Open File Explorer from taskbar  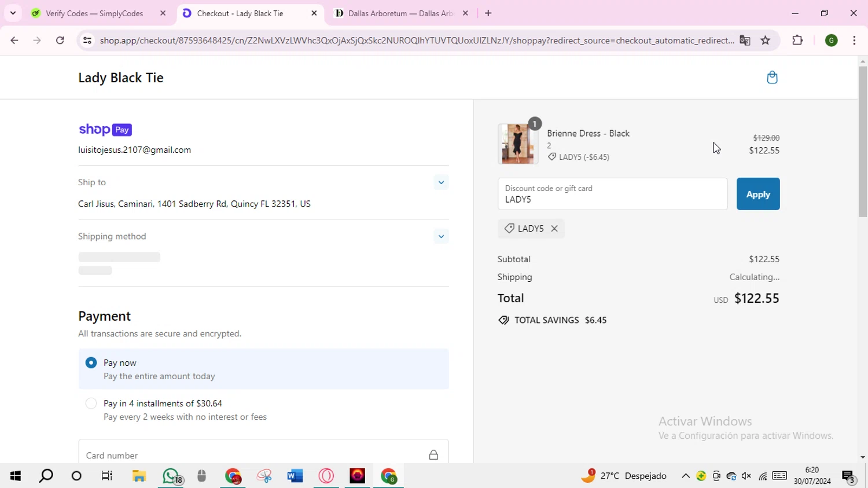point(139,476)
